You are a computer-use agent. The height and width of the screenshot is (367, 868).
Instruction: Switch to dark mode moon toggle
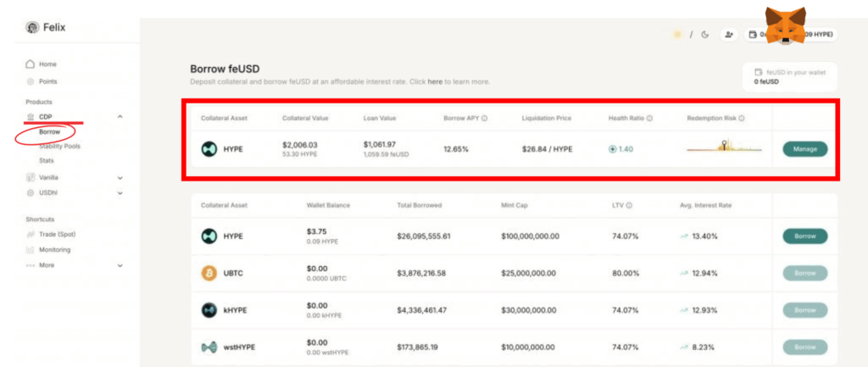(704, 35)
